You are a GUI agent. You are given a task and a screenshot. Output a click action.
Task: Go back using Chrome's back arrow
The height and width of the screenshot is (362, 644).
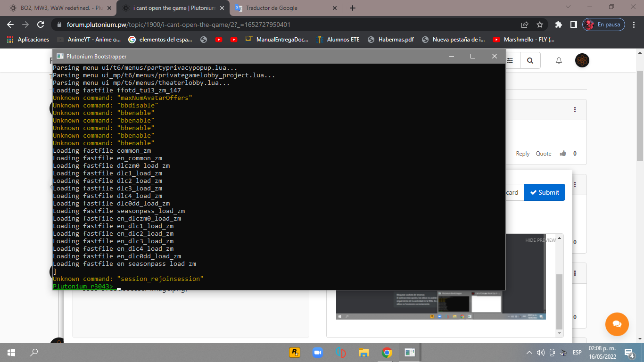[x=10, y=25]
